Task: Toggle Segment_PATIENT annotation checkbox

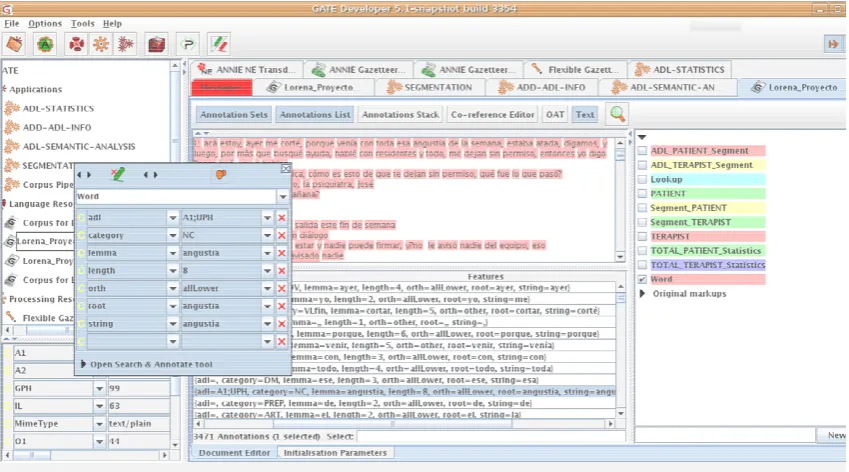Action: click(642, 208)
